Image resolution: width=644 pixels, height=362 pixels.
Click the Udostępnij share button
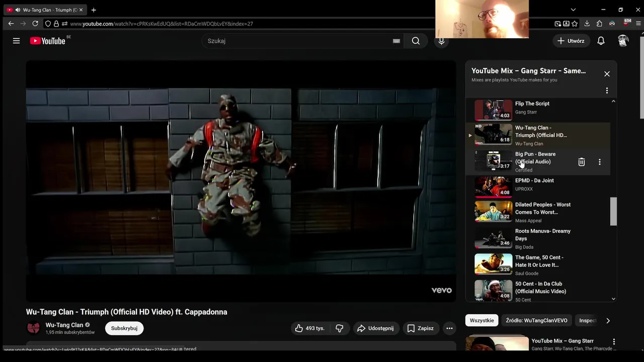[x=376, y=328]
